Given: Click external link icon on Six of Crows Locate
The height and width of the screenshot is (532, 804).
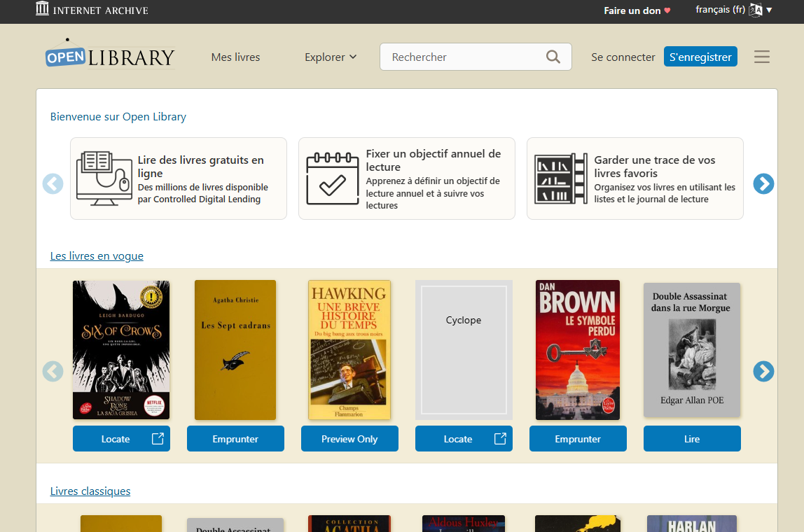Looking at the screenshot, I should [158, 438].
